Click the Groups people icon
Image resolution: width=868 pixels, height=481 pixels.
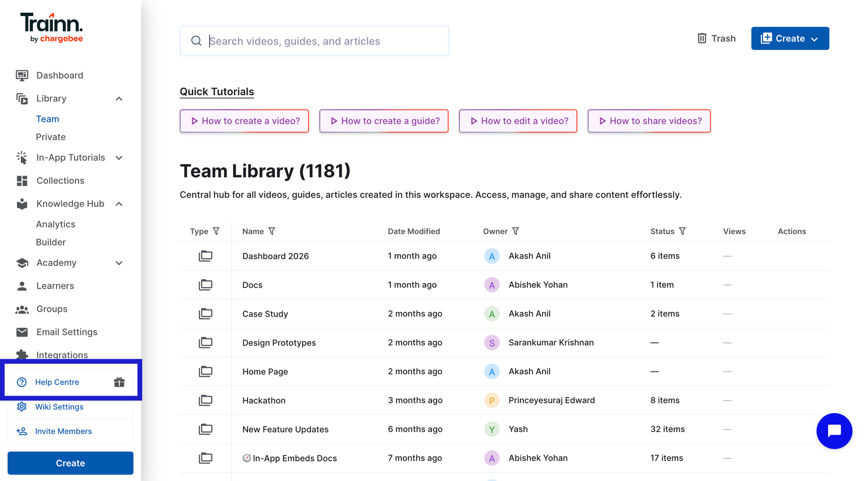point(22,309)
